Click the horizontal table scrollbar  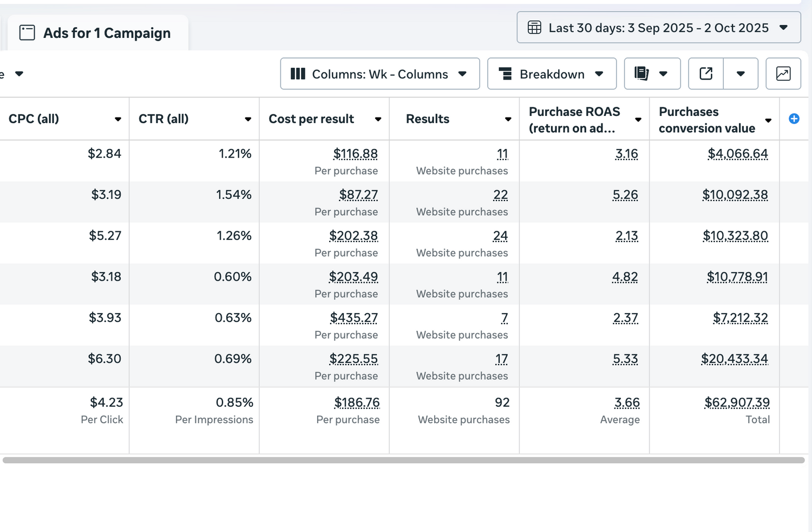point(403,460)
